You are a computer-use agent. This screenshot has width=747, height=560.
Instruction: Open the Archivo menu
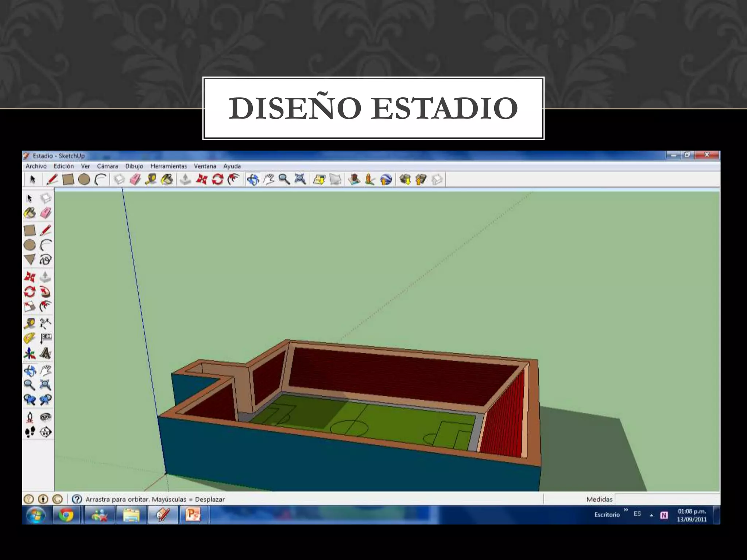36,166
